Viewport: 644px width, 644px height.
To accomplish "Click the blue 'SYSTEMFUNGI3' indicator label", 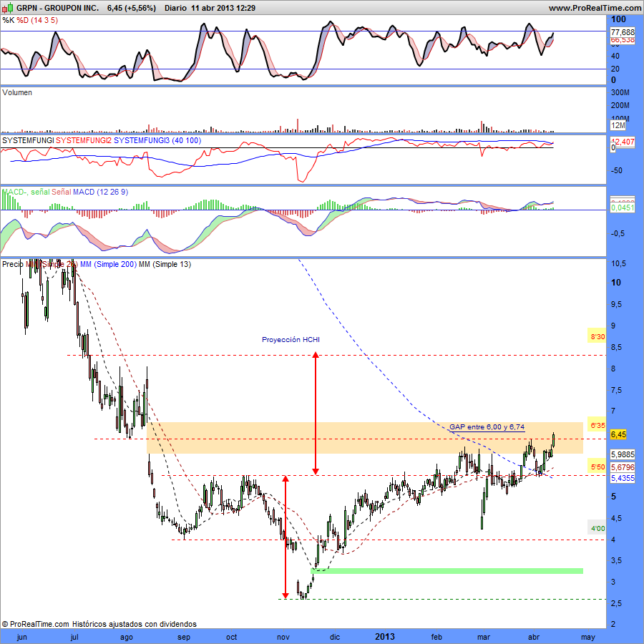I will (142, 140).
